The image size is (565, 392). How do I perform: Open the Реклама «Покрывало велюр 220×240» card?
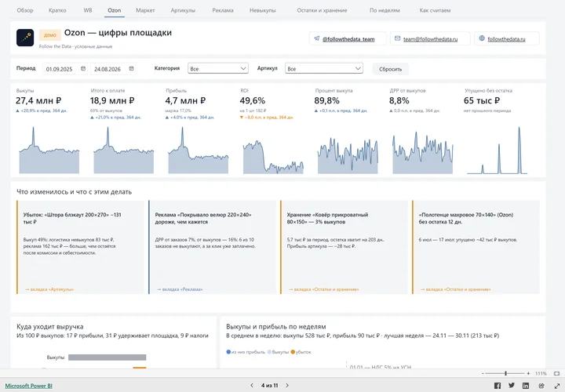212,247
